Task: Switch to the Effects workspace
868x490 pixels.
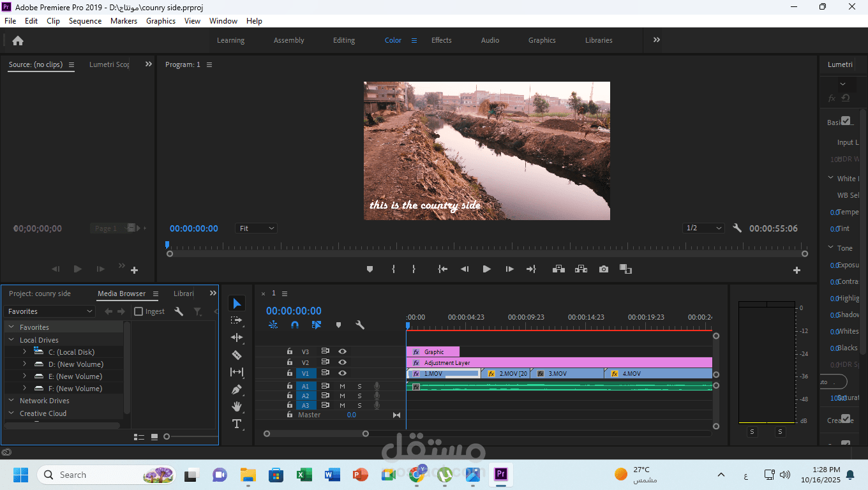Action: [x=442, y=40]
